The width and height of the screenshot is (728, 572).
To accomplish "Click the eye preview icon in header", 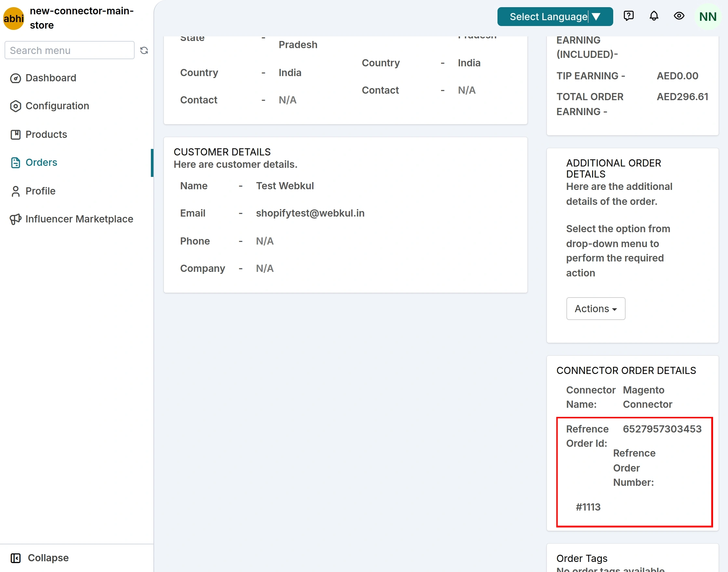I will (x=679, y=16).
